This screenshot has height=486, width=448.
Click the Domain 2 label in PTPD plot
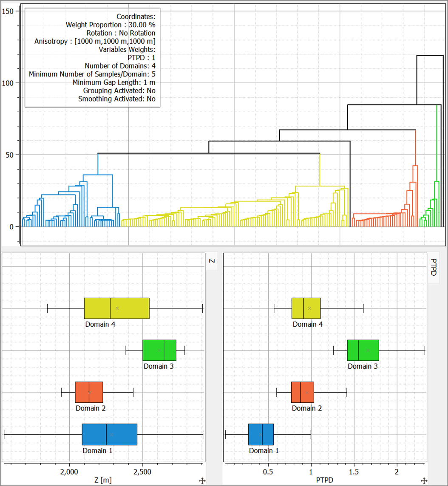[x=306, y=408]
